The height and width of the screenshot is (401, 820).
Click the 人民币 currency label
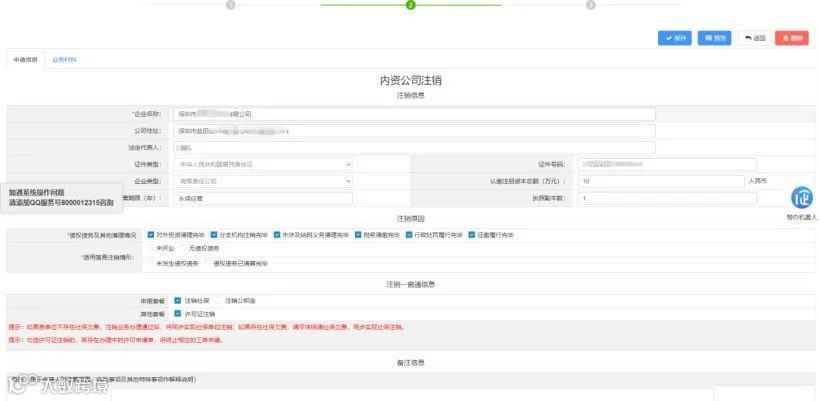[x=758, y=181]
